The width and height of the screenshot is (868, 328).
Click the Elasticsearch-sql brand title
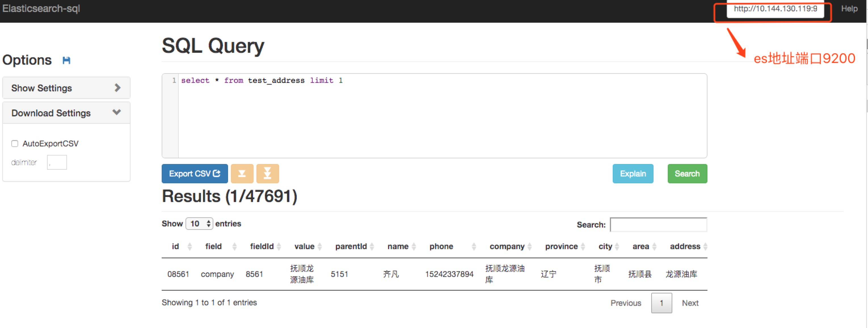click(x=41, y=9)
